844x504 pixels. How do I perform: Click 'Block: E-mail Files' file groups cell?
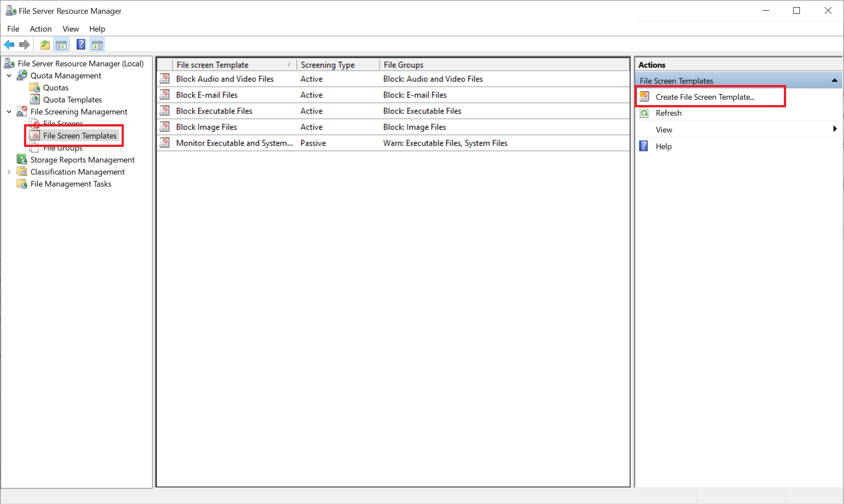(x=415, y=95)
